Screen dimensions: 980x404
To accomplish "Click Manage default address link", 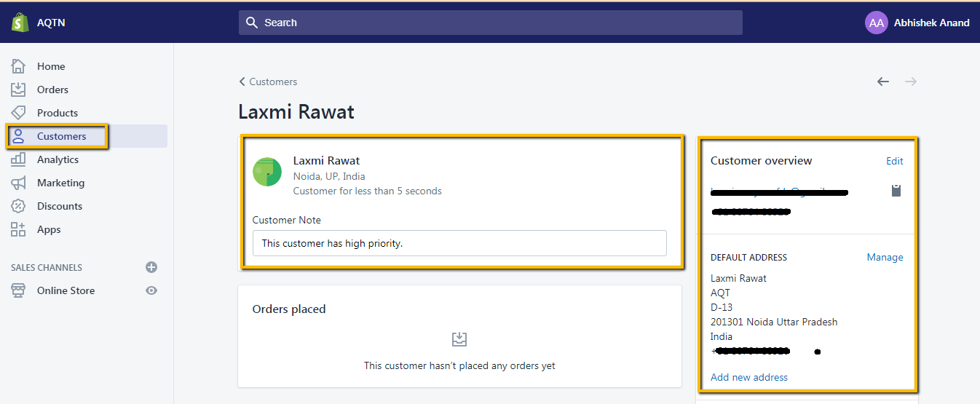I will click(885, 257).
